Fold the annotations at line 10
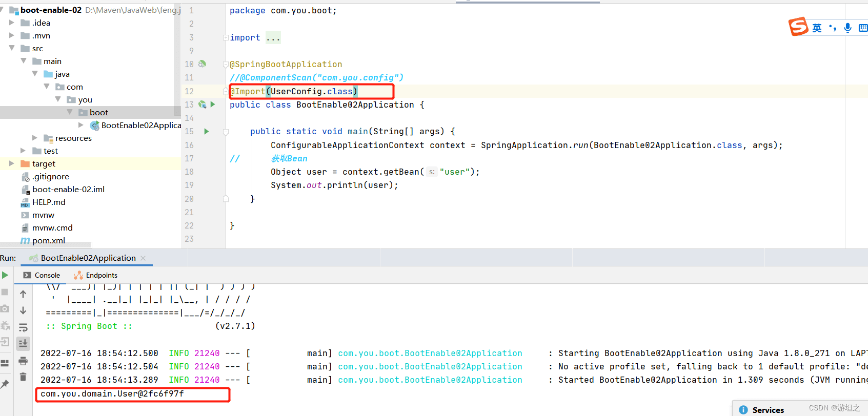Image resolution: width=868 pixels, height=416 pixels. tap(226, 65)
